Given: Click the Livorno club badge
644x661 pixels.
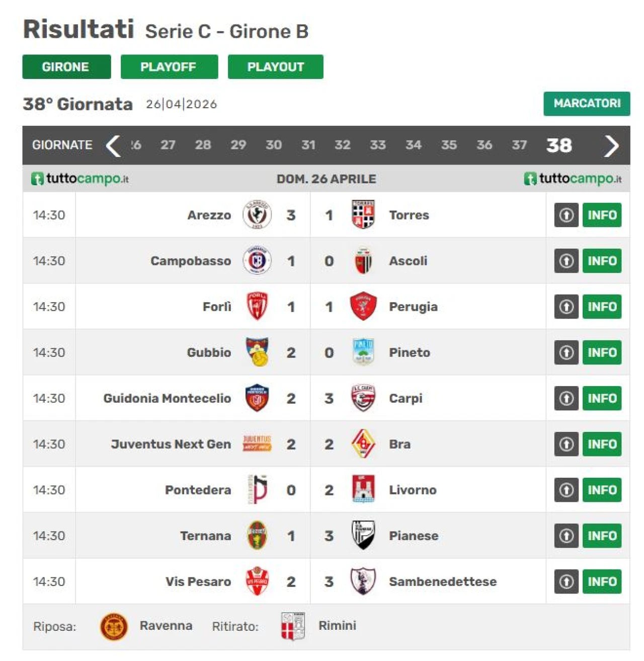Looking at the screenshot, I should (x=363, y=489).
